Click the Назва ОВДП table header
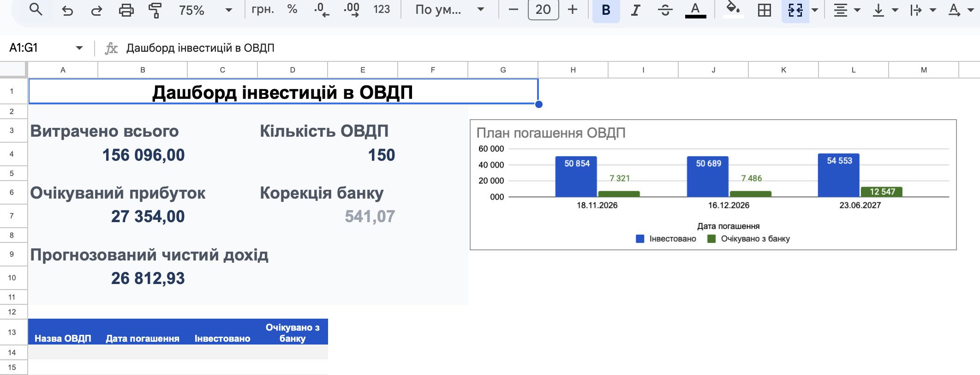This screenshot has height=375, width=980. coord(63,339)
